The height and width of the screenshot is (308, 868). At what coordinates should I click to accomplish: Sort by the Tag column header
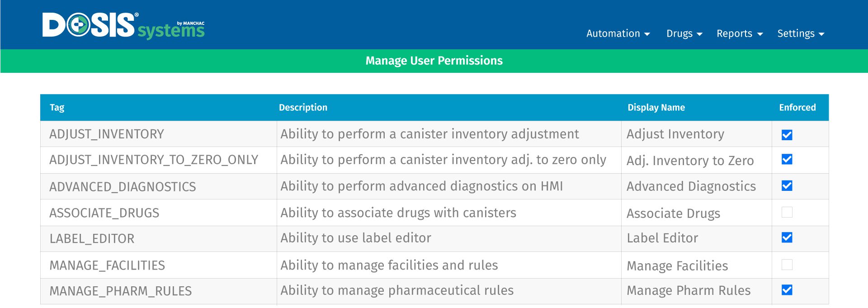point(57,108)
